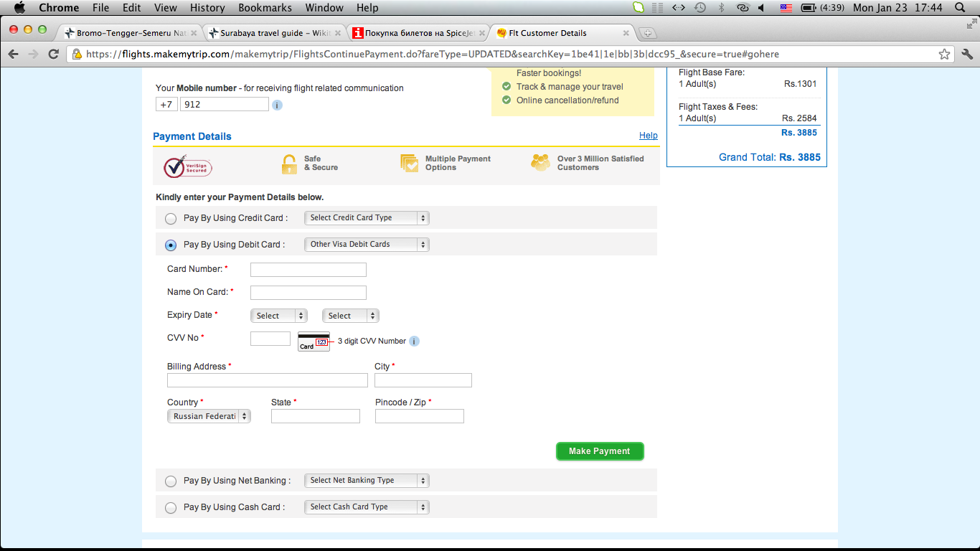Open Select Credit Card Type dropdown
The height and width of the screenshot is (551, 980).
tap(367, 218)
